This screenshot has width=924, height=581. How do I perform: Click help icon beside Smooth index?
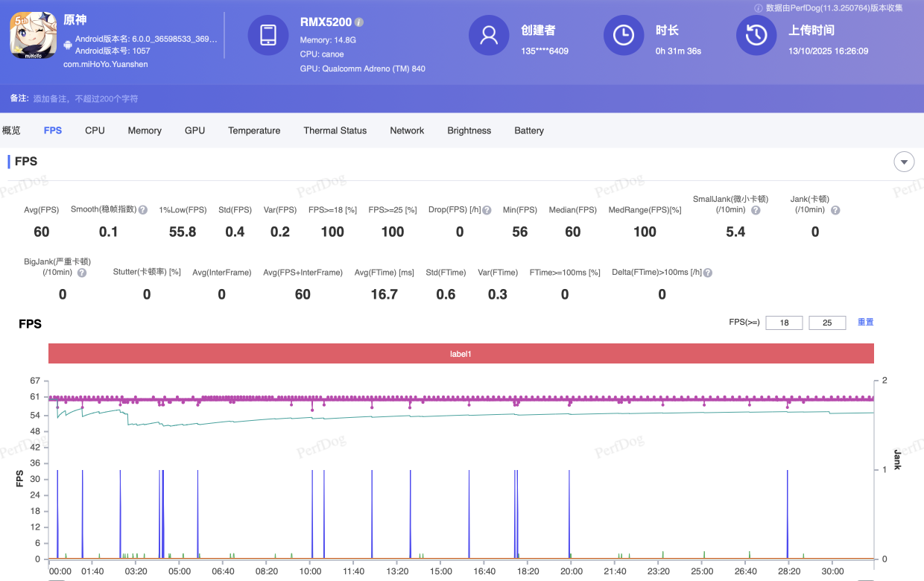[x=143, y=210]
